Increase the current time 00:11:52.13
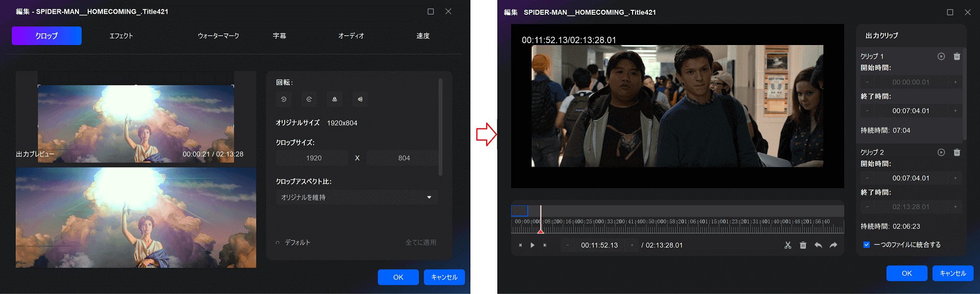Viewport: 980px width, 294px height. coord(632,245)
